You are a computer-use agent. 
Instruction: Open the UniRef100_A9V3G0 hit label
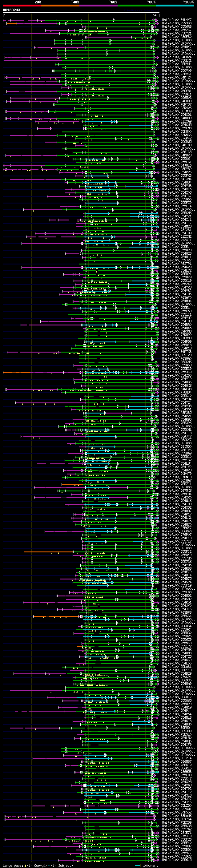177,23
